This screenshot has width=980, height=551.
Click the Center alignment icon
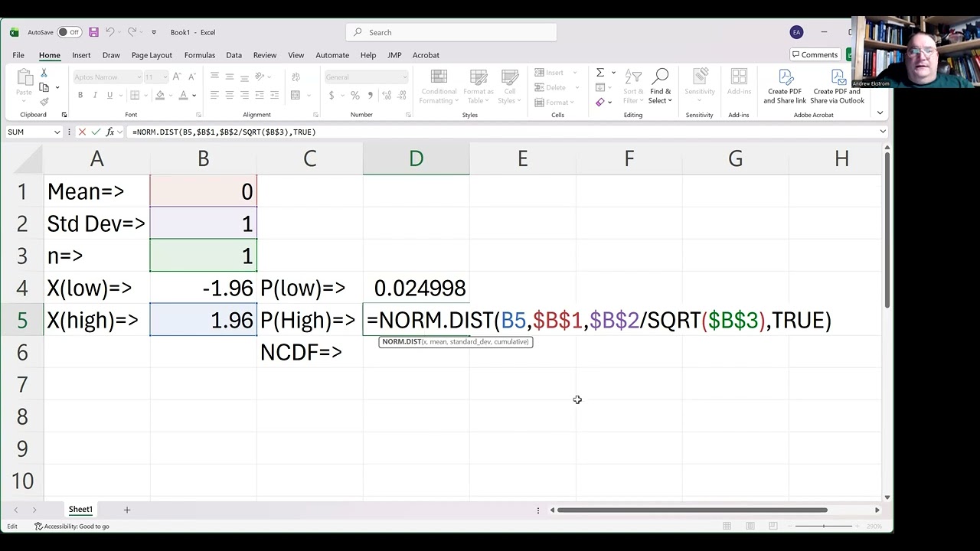pos(229,95)
